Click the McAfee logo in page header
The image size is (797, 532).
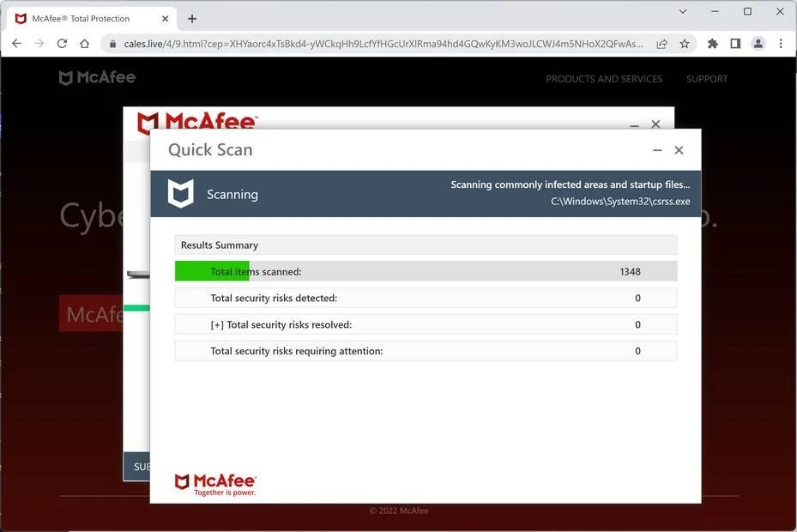point(97,77)
